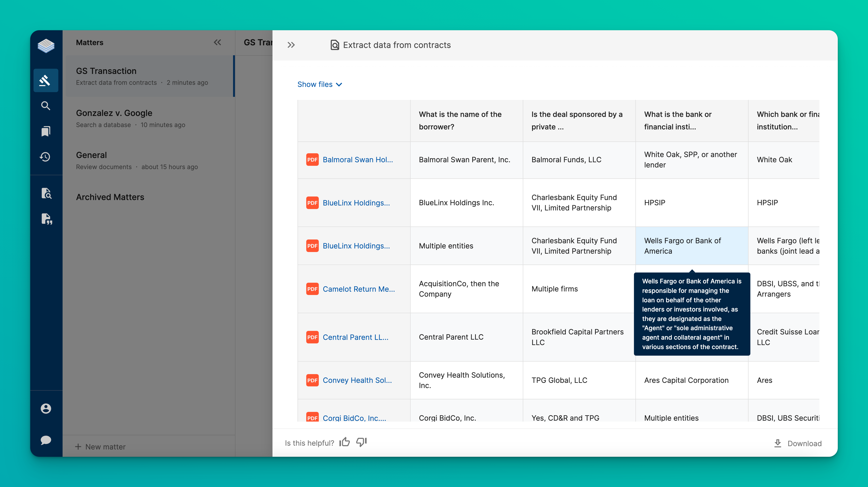Select the Wells Fargo or Bank of America cell

(691, 246)
